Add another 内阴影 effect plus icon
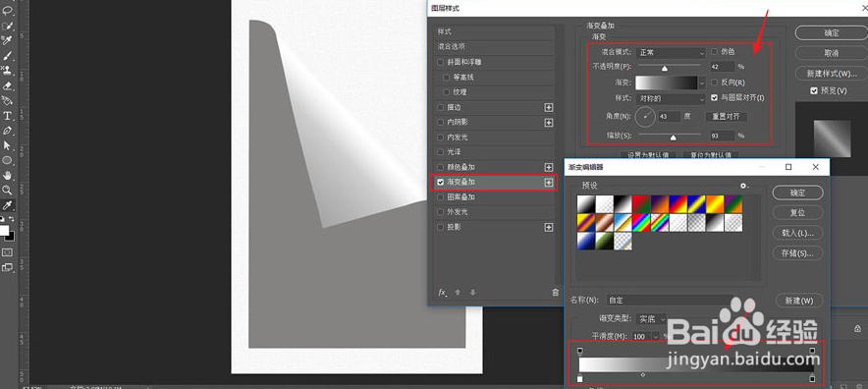 pyautogui.click(x=549, y=122)
